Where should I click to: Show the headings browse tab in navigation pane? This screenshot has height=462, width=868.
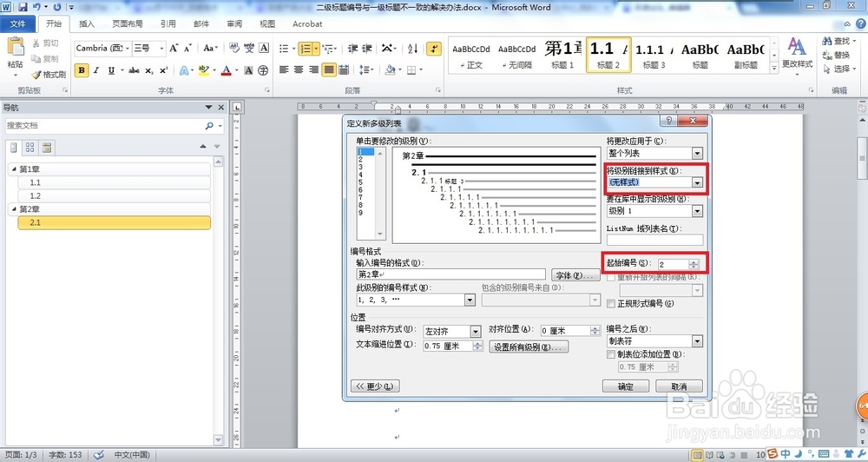click(x=14, y=148)
